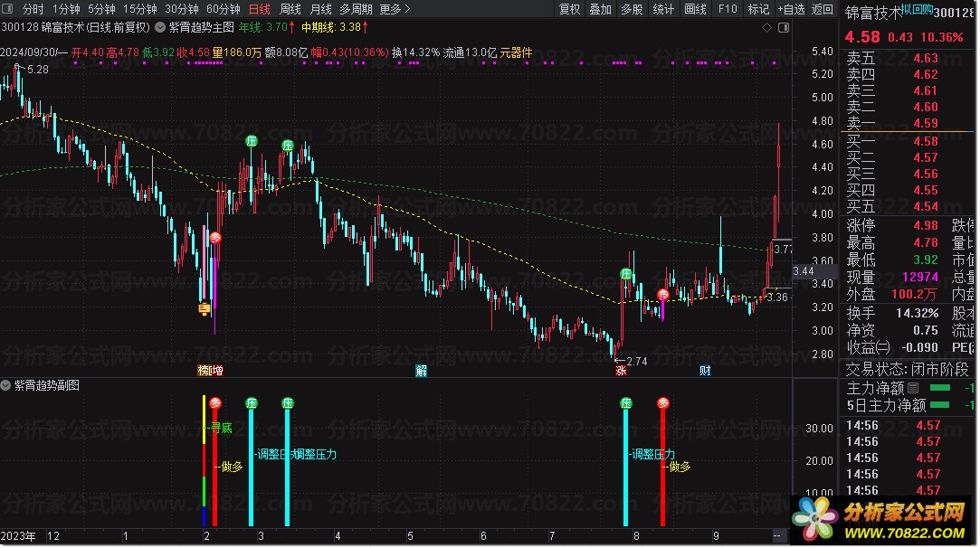Image resolution: width=980 pixels, height=548 pixels.
Task: Click the 5.28 high price label
Action: click(37, 70)
